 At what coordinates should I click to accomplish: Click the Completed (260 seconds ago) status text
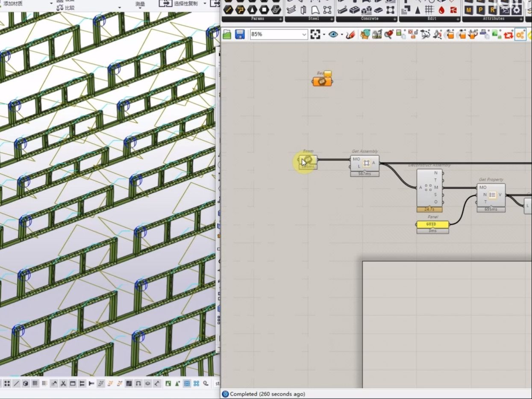tap(267, 394)
